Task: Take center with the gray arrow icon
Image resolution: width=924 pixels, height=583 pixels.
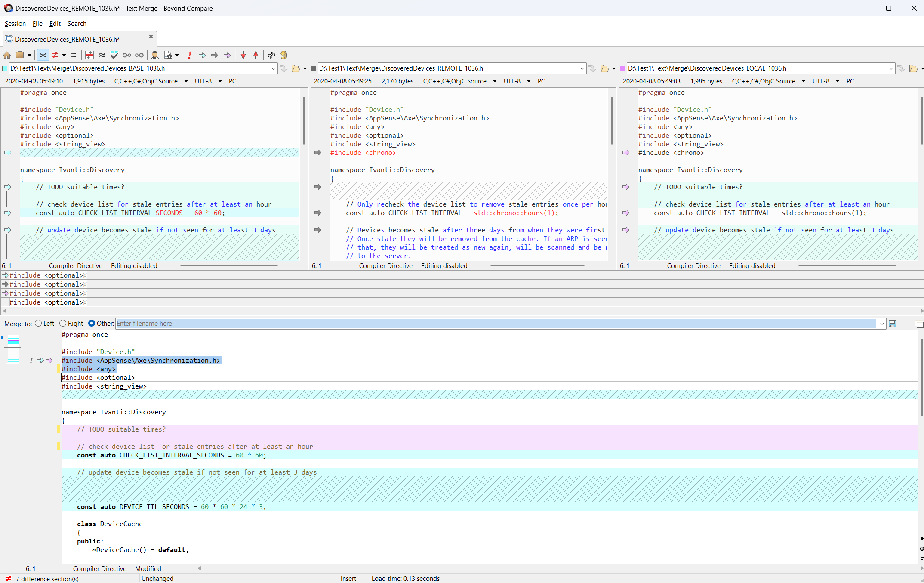Action: (x=215, y=55)
